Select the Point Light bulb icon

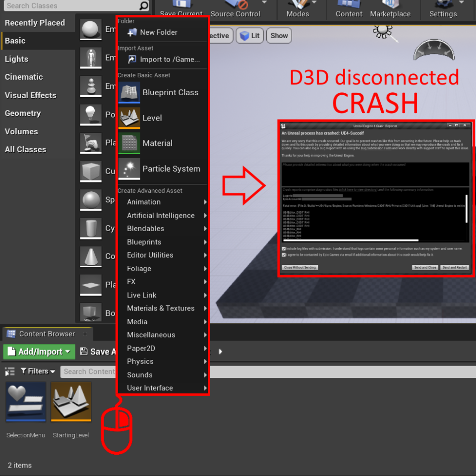pyautogui.click(x=91, y=115)
